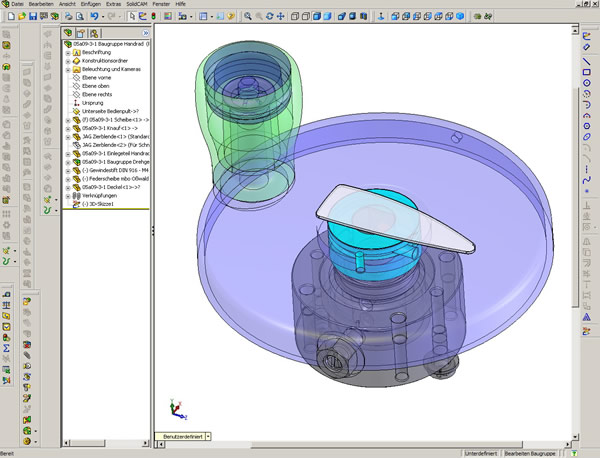Switch to the FeatureManager tree tab
This screenshot has height=458, width=600.
70,33
